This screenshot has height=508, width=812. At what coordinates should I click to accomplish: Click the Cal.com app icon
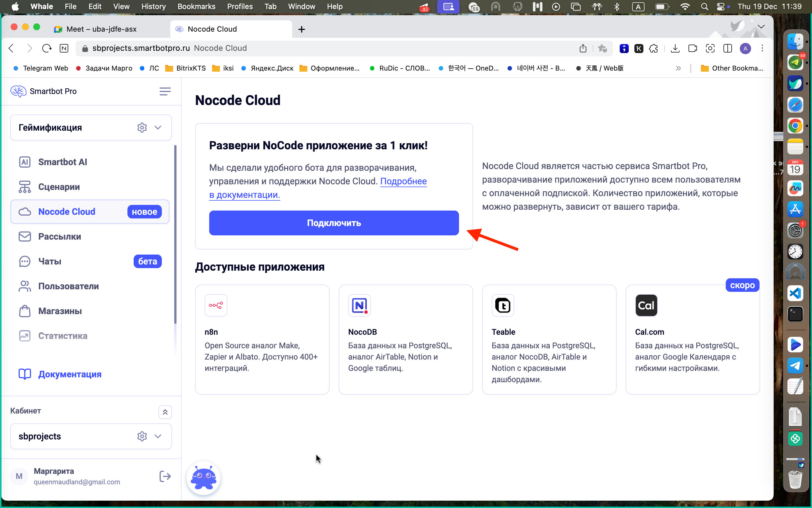[646, 305]
